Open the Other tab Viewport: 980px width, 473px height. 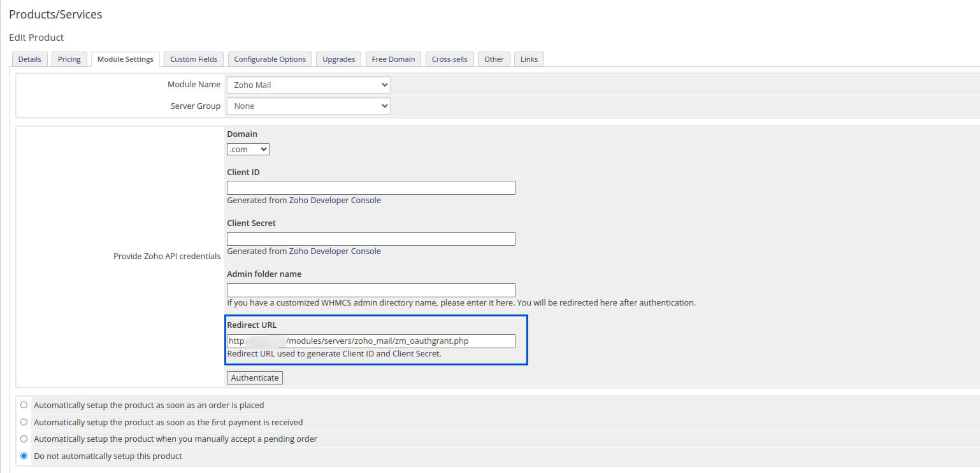494,59
